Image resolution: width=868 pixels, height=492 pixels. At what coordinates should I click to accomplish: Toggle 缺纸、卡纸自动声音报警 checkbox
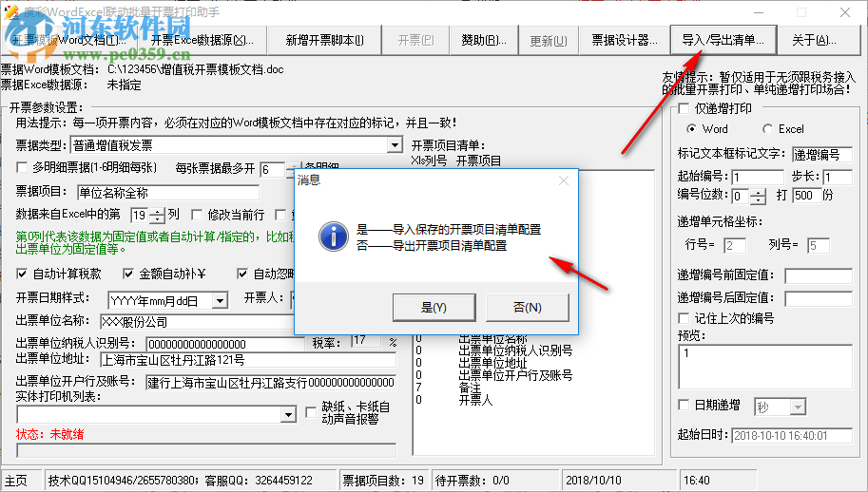pos(311,412)
